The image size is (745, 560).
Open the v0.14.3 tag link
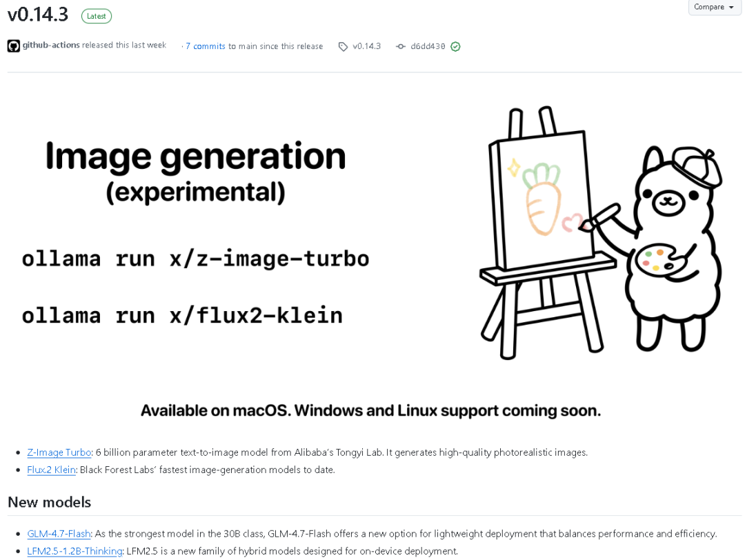tap(367, 46)
